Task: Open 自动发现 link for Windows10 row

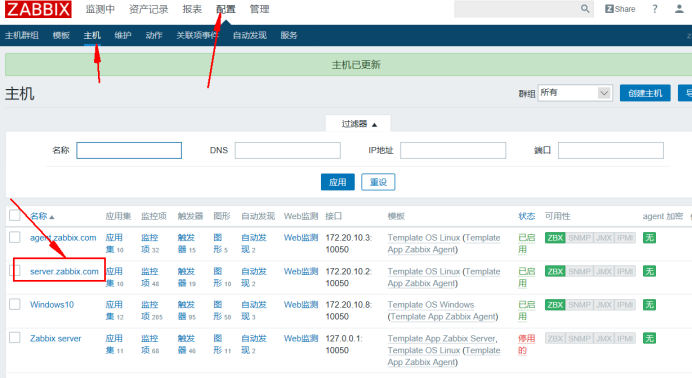Action: (x=254, y=311)
